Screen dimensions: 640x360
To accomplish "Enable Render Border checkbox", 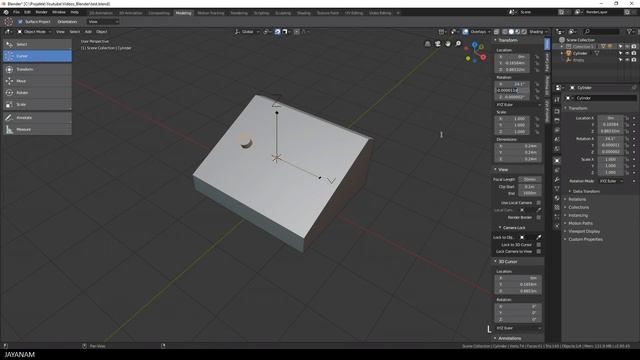I will [x=538, y=218].
